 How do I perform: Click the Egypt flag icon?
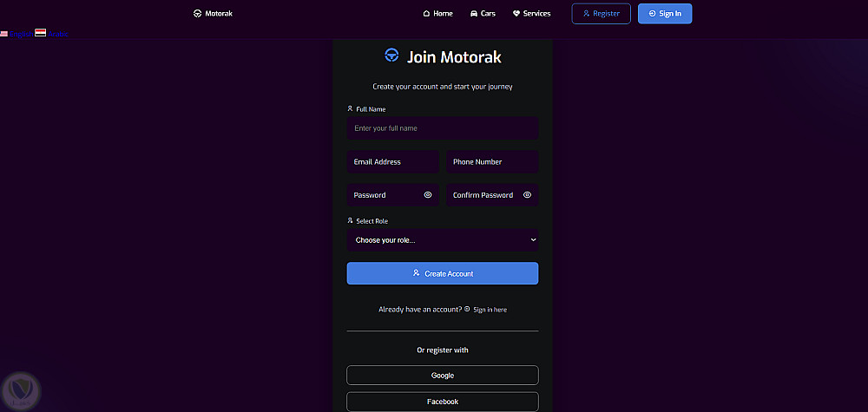pyautogui.click(x=40, y=33)
